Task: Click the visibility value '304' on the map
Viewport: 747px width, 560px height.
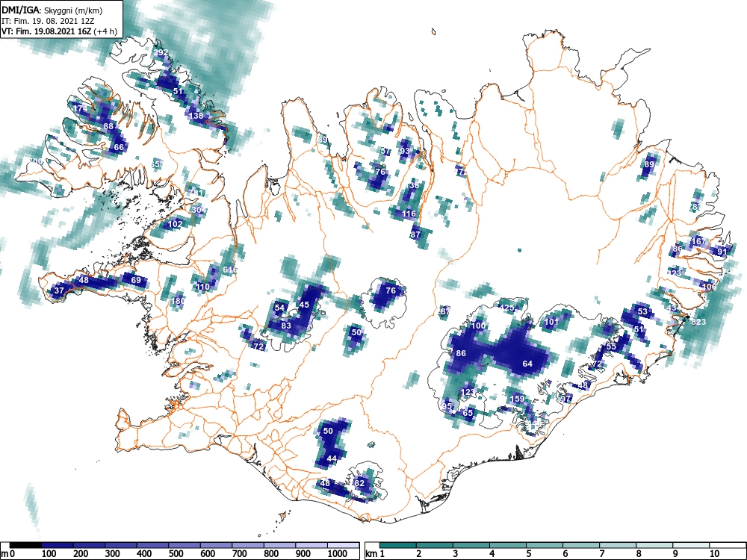Action: [199, 210]
